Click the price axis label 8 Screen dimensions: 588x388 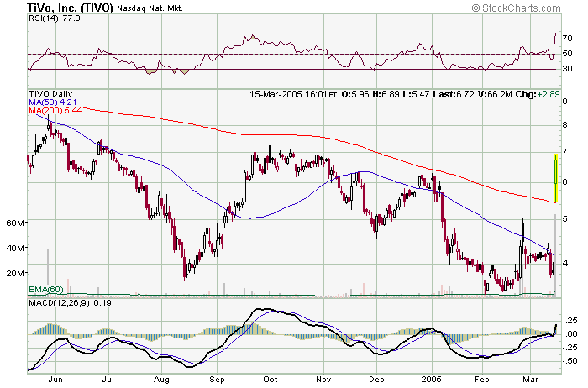[x=564, y=124]
